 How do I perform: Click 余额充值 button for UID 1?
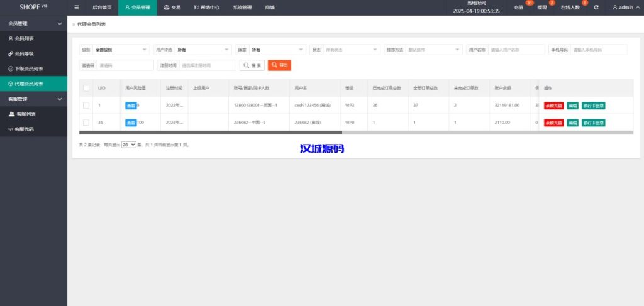(x=553, y=106)
